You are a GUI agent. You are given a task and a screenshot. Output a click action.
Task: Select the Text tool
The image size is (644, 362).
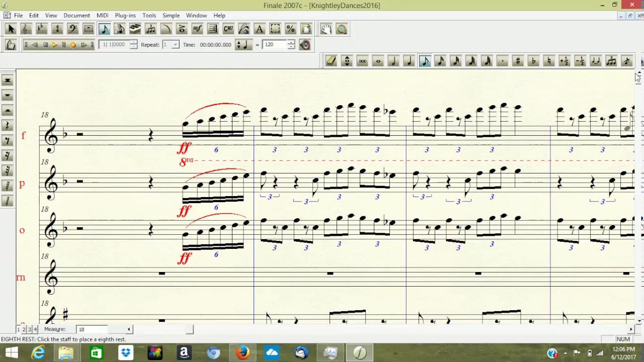pyautogui.click(x=260, y=29)
